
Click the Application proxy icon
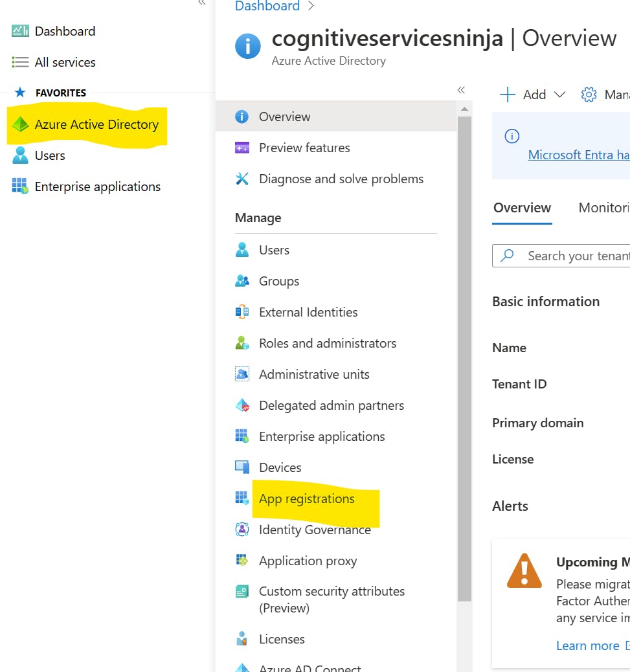tap(242, 560)
